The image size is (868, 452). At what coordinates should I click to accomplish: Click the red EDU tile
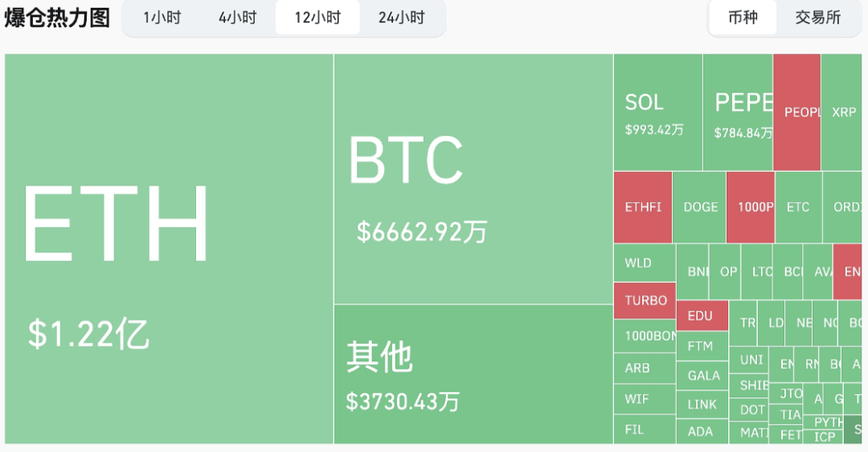[702, 316]
